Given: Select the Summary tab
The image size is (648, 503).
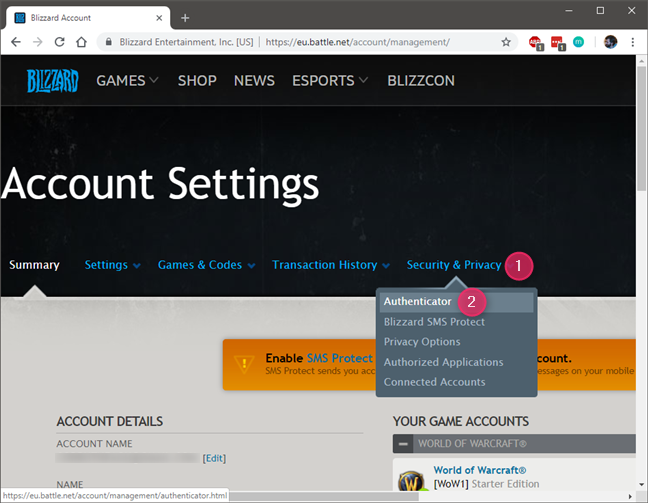Looking at the screenshot, I should [x=34, y=265].
